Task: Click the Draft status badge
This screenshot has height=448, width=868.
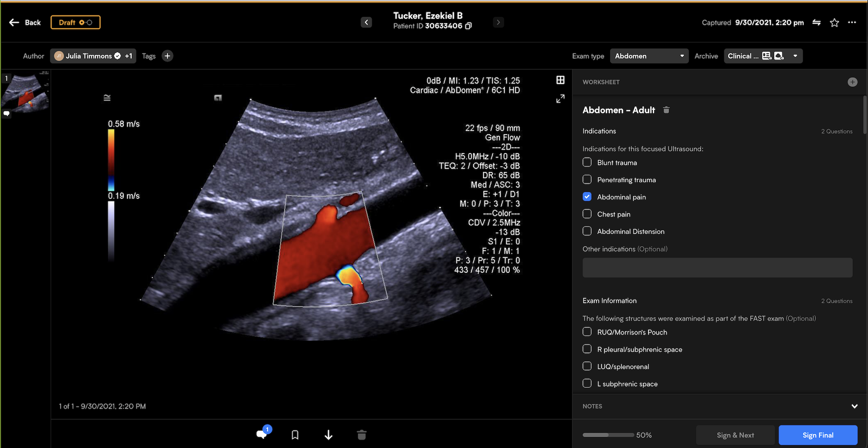Action: click(x=75, y=22)
